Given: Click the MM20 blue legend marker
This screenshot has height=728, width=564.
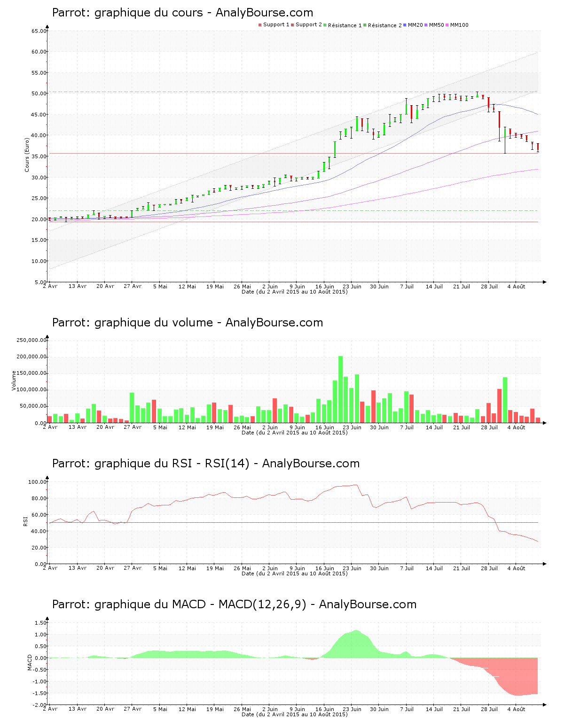Looking at the screenshot, I should tap(405, 25).
